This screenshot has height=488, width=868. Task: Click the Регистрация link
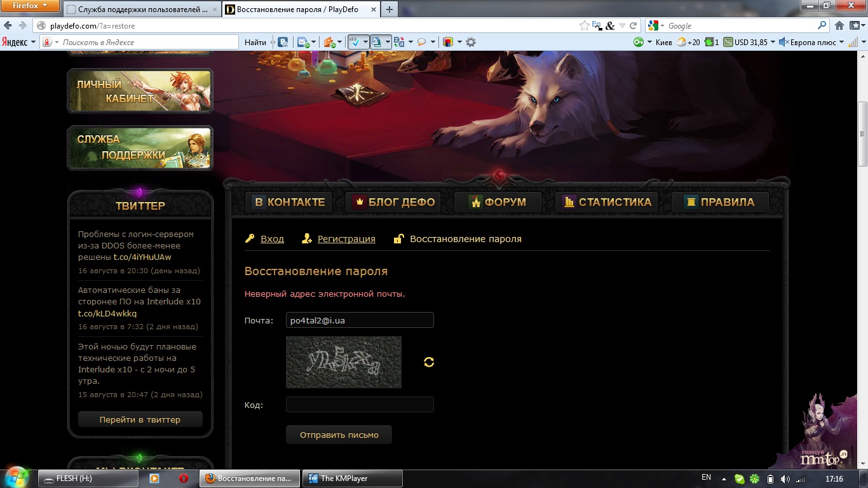tap(346, 239)
